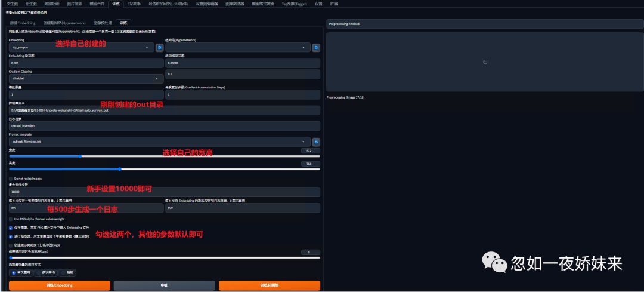This screenshot has width=644, height=292.
Task: Click the max steps field showing 10000
Action: pos(165,192)
